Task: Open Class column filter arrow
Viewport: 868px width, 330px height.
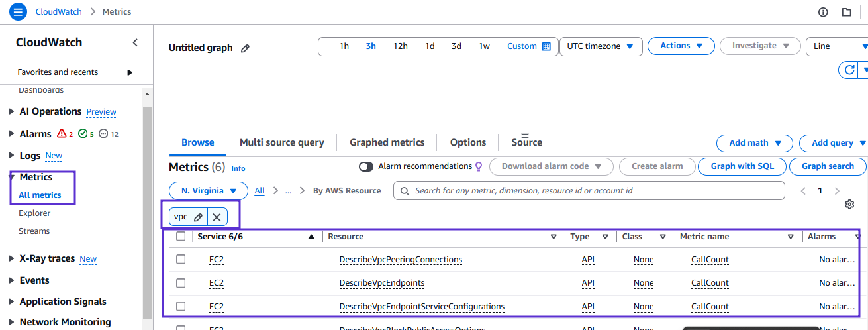Action: click(663, 237)
